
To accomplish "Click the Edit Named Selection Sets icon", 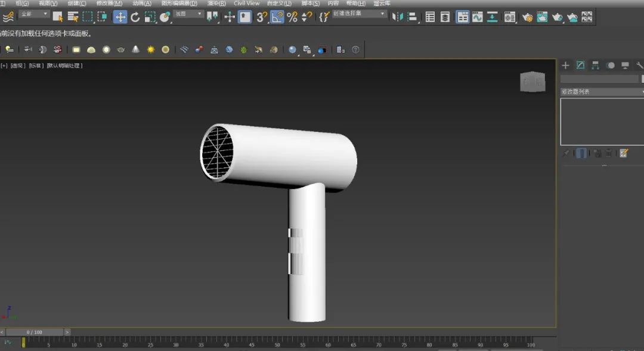I will click(324, 17).
